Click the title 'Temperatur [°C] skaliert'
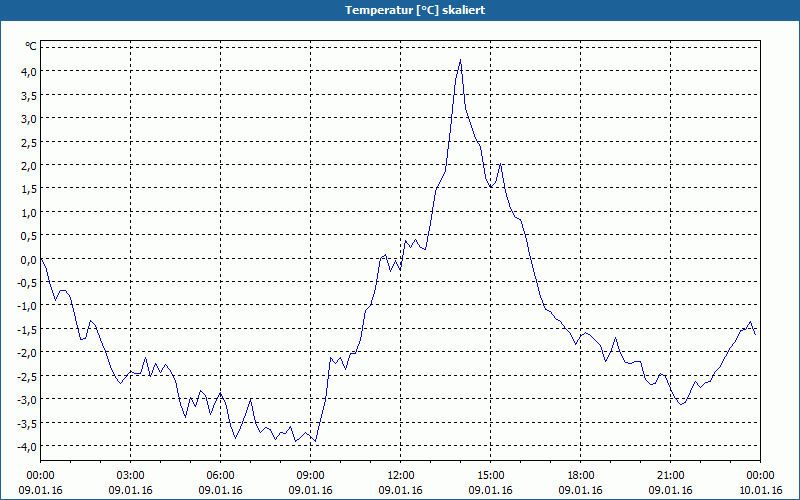 point(415,10)
